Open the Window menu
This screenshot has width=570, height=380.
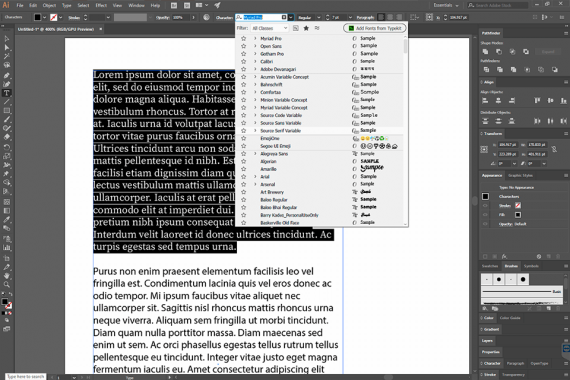coord(136,5)
